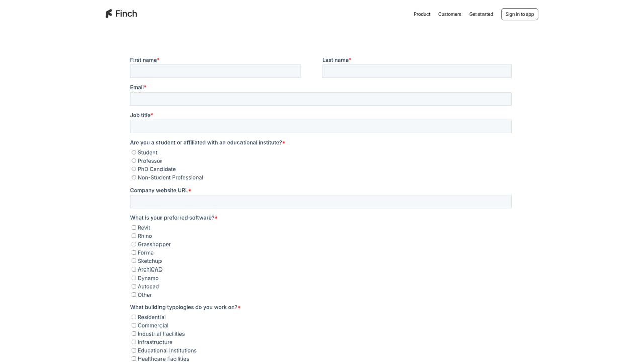This screenshot has width=644, height=362.
Task: Check the Forma option
Action: [x=134, y=252]
